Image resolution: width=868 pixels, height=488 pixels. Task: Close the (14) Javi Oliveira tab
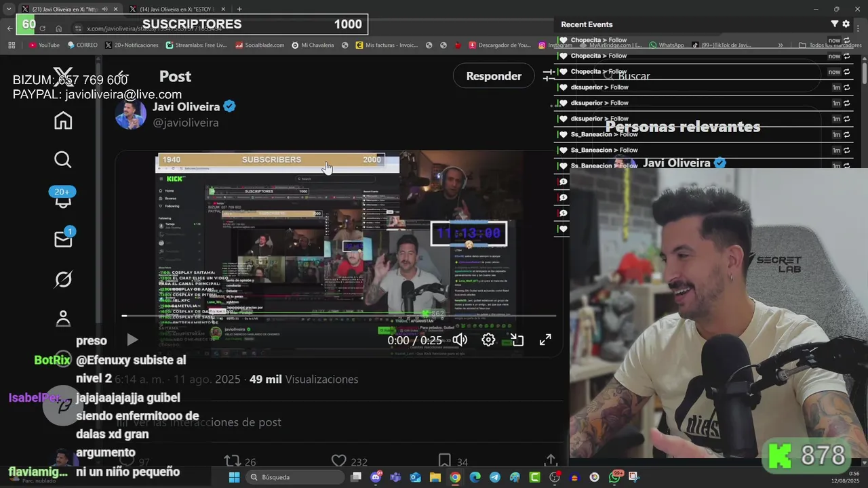(224, 9)
